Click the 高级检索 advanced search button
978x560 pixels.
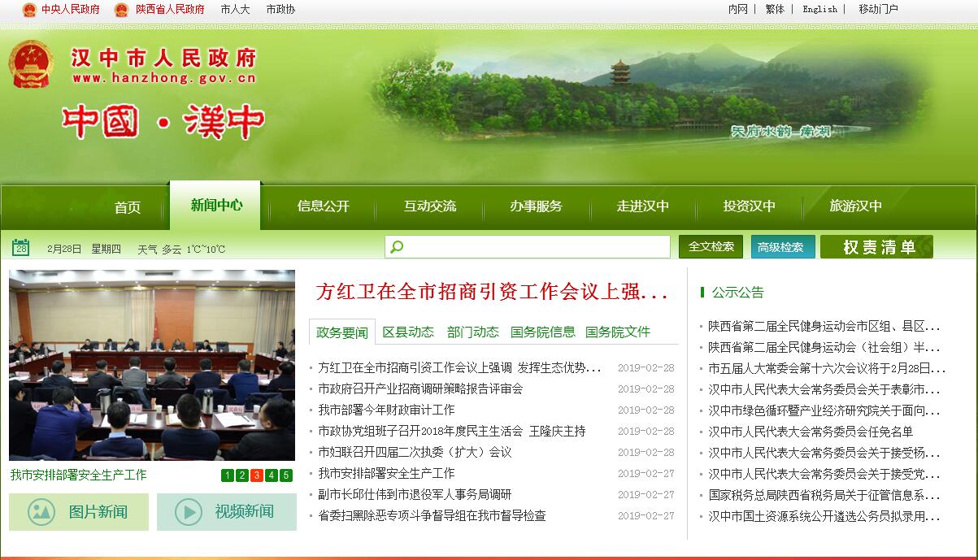(x=780, y=247)
